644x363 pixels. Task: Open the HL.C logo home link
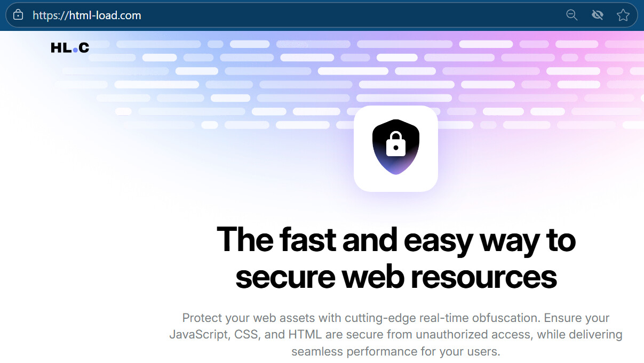click(x=70, y=48)
